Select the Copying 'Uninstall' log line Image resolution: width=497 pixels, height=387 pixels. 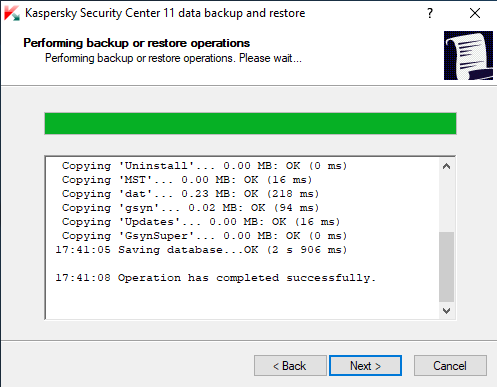[205, 166]
